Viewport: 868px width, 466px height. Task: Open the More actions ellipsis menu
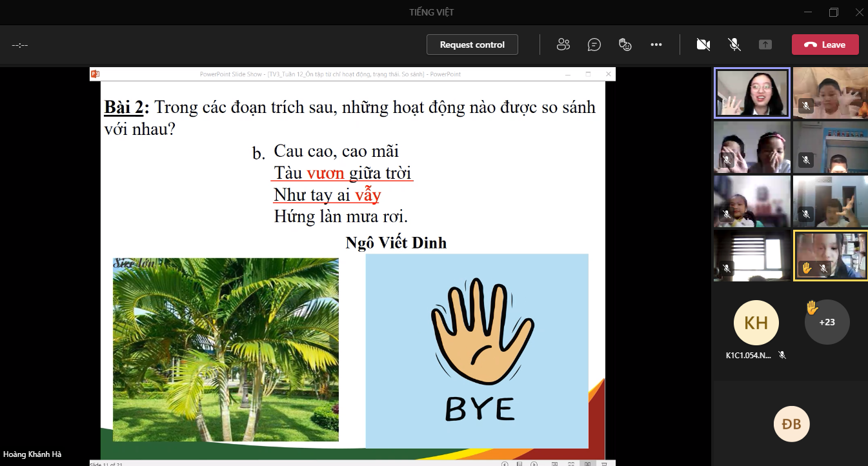(x=656, y=45)
